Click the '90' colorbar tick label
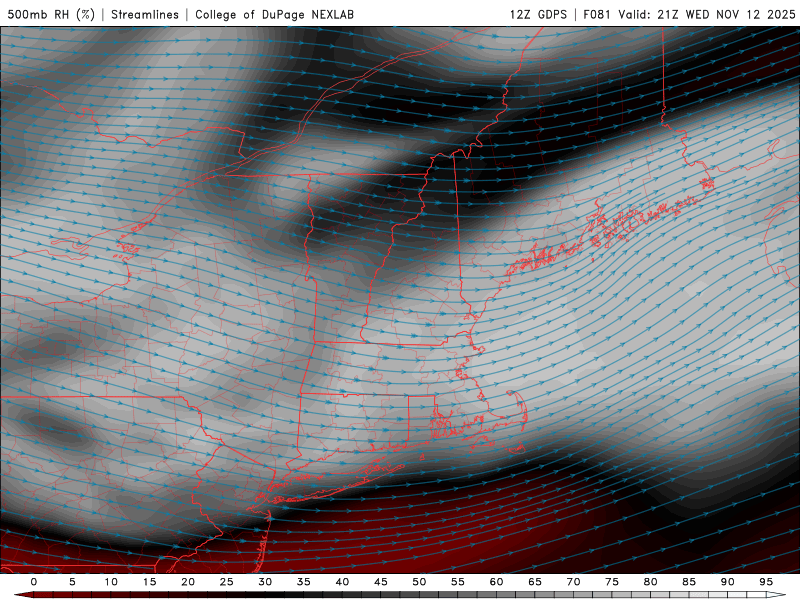The height and width of the screenshot is (600, 800). pos(728,582)
